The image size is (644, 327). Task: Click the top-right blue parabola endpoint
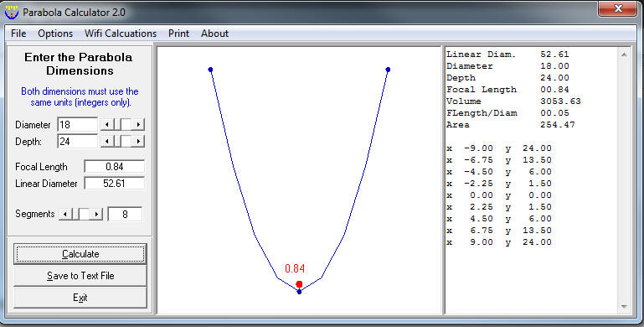(388, 70)
